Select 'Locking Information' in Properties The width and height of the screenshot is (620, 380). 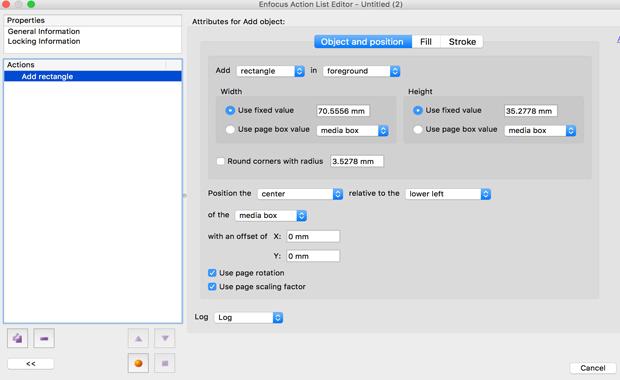point(43,41)
